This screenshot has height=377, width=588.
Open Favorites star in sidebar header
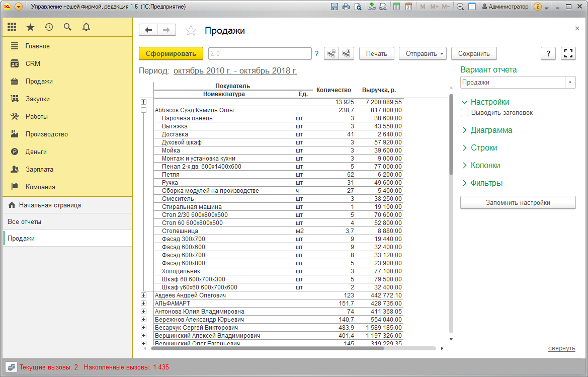pos(30,27)
